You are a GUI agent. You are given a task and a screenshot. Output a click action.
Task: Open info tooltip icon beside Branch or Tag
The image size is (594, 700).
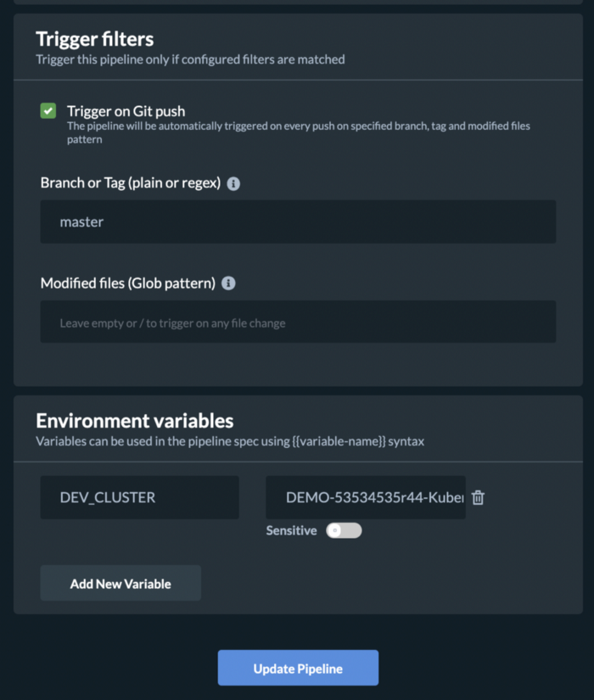tap(234, 183)
